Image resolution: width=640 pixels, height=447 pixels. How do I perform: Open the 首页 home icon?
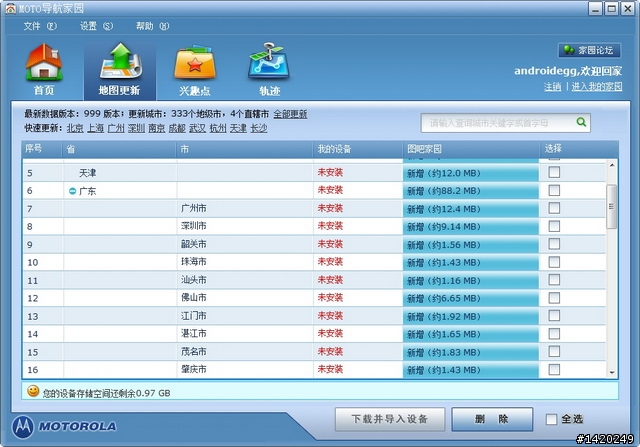44,69
